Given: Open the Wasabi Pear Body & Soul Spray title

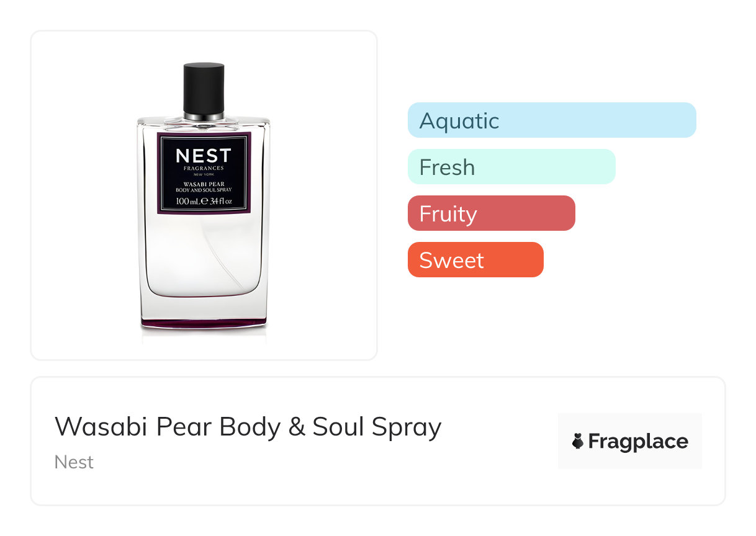Looking at the screenshot, I should 248,427.
